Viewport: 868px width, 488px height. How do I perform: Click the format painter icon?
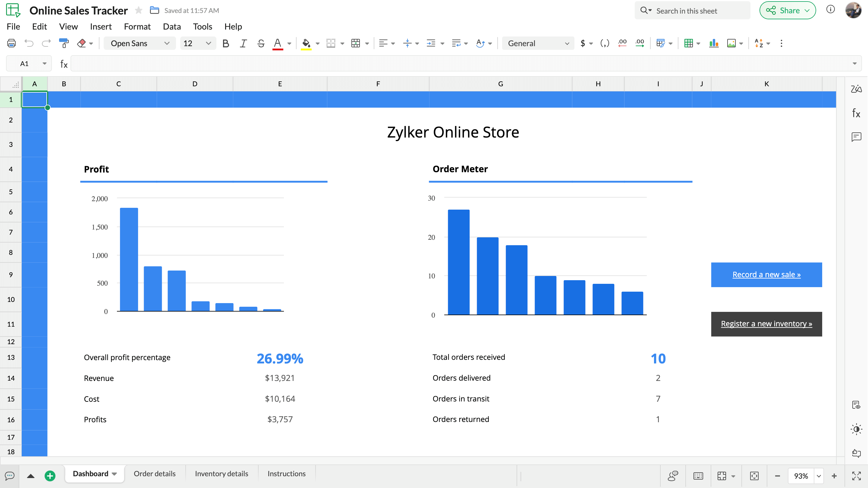[x=64, y=43]
